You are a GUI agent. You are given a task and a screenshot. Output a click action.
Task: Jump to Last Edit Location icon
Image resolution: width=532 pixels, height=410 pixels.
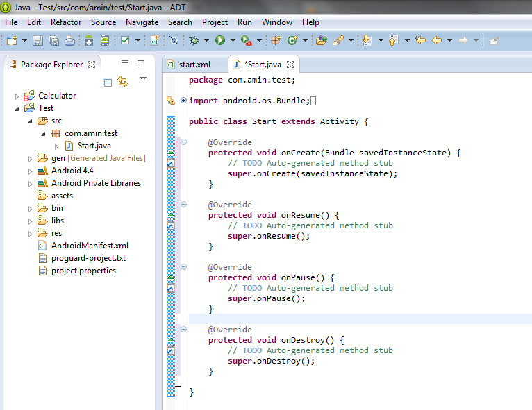[x=420, y=40]
